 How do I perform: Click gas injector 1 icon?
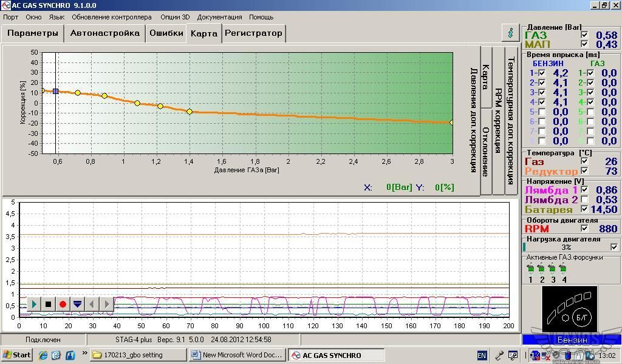530,269
